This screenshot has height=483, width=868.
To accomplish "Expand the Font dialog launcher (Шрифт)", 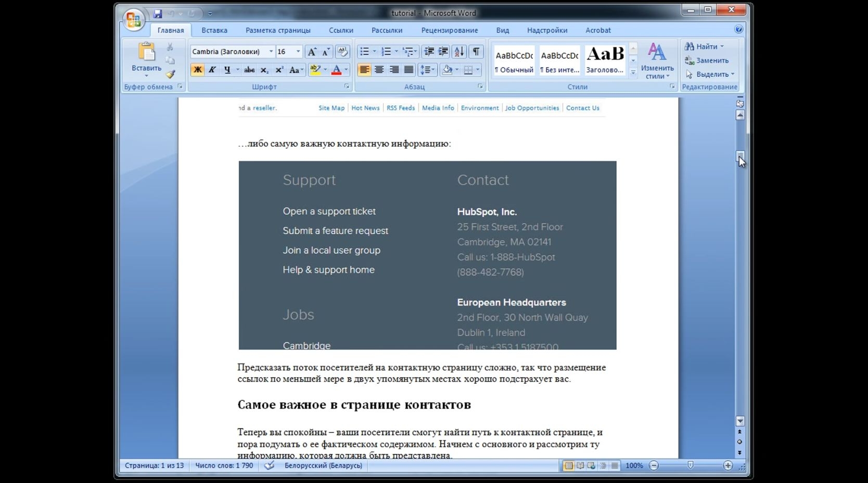I will [x=347, y=87].
